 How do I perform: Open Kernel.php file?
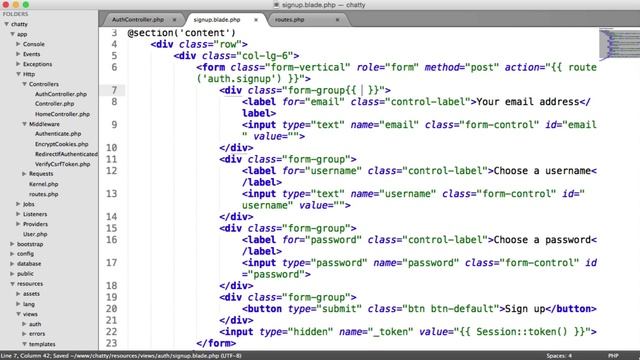pyautogui.click(x=44, y=184)
